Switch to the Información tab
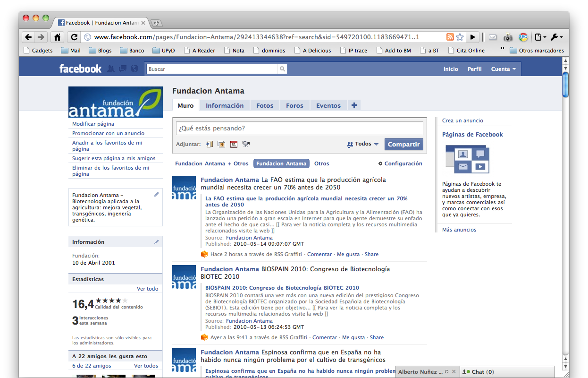The image size is (588, 378). click(x=225, y=105)
